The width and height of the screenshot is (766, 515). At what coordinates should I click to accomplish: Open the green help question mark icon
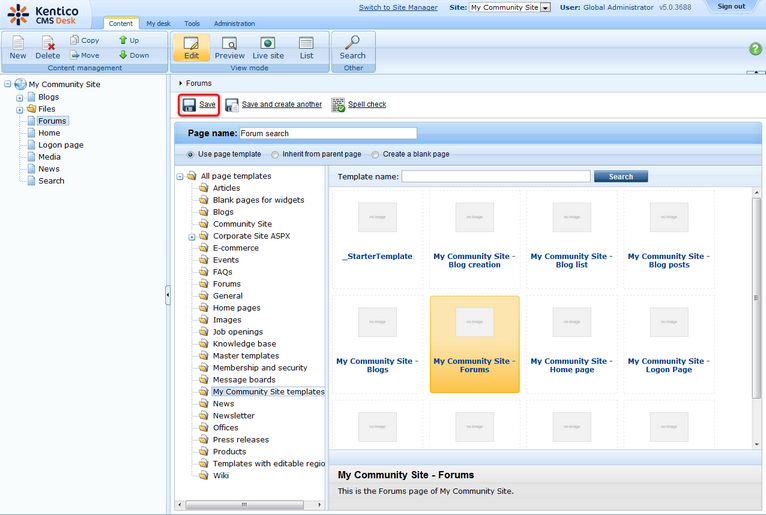click(x=755, y=49)
